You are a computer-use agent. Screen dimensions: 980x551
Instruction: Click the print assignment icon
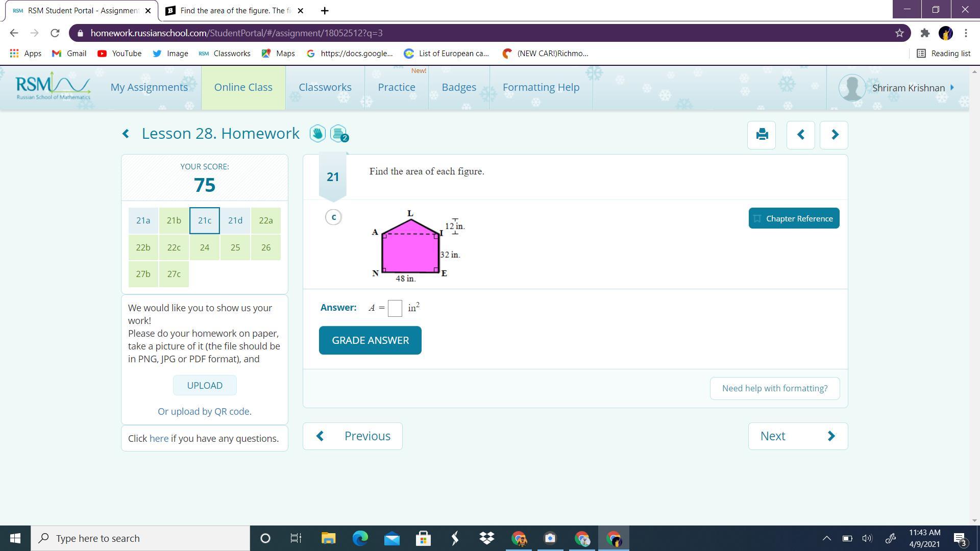[x=762, y=135]
